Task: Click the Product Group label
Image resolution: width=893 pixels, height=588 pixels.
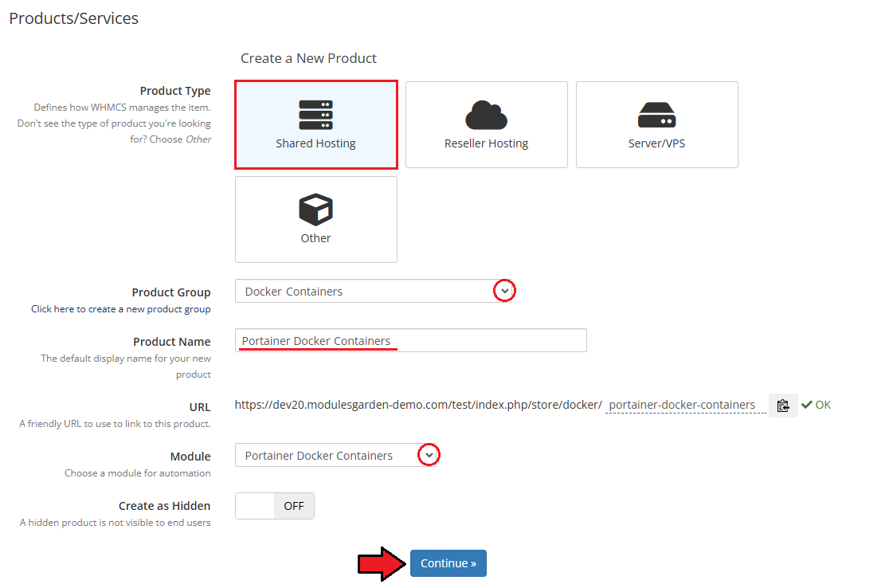Action: 171,292
